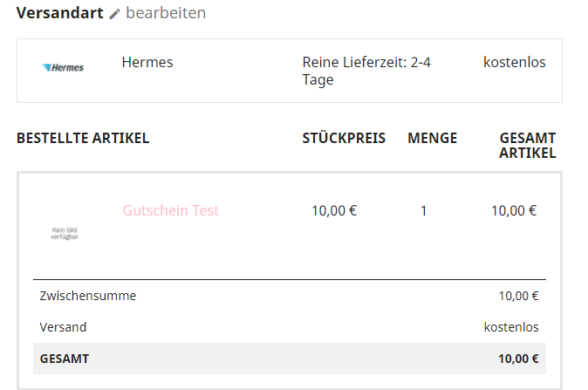Click the Zwischensumme amount 10,00 €
The image size is (588, 390).
(x=518, y=296)
